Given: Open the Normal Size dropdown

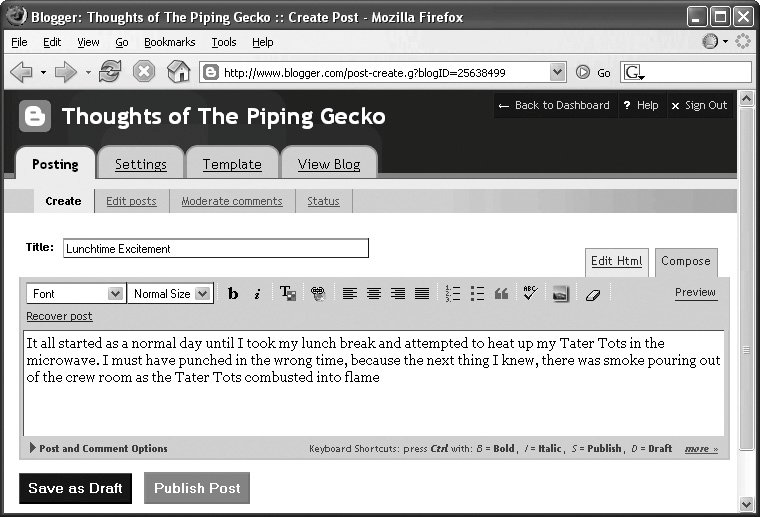Looking at the screenshot, I should (172, 293).
